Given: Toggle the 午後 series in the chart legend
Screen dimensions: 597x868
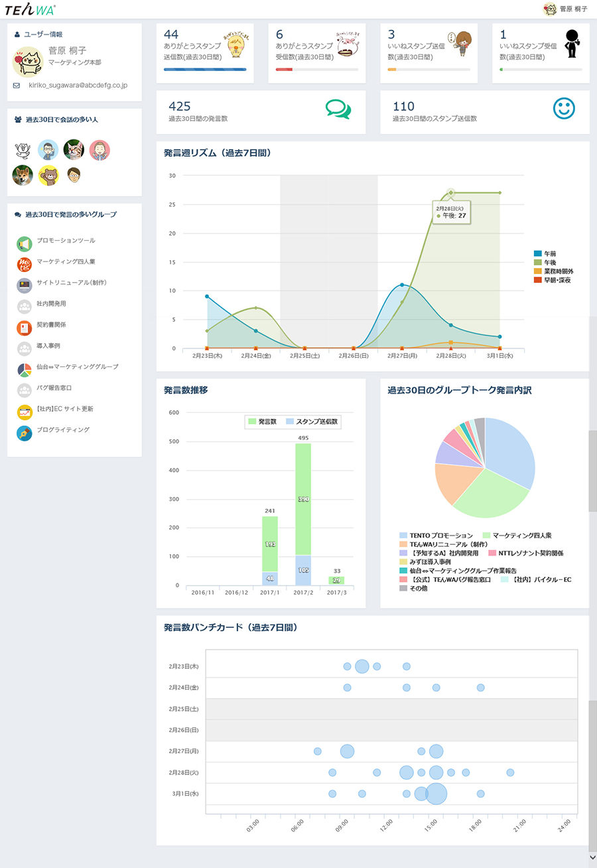Looking at the screenshot, I should tap(545, 263).
